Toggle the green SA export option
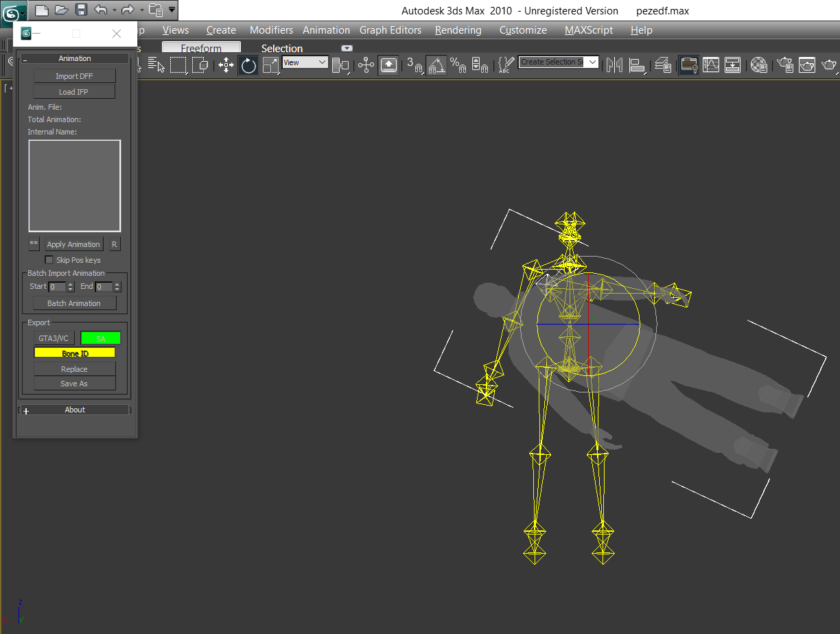Viewport: 840px width, 634px height. (x=101, y=338)
